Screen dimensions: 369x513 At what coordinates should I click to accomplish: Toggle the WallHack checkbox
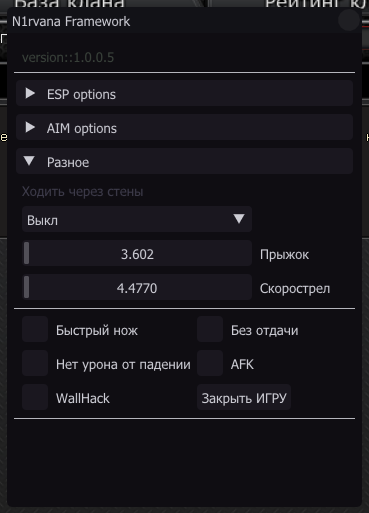35,397
